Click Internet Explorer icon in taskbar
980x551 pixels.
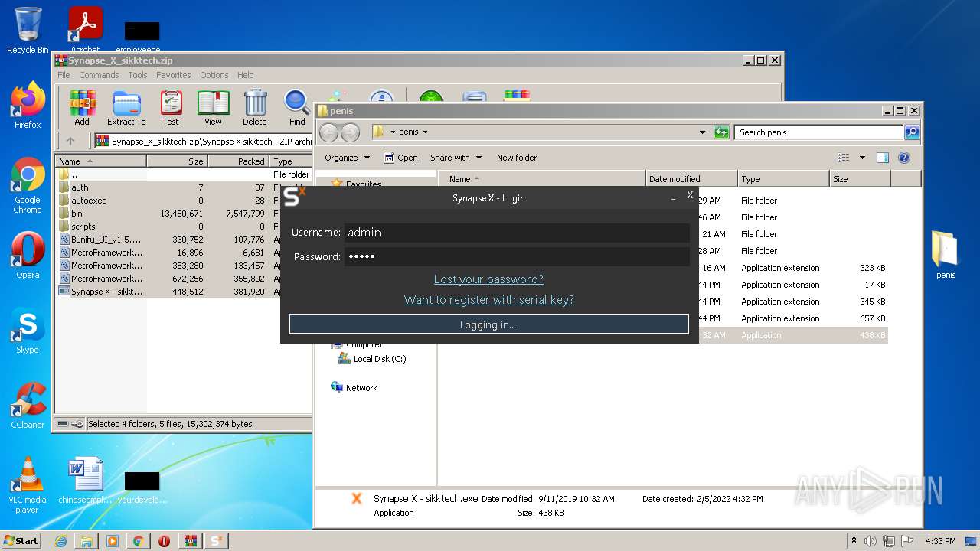coord(60,541)
